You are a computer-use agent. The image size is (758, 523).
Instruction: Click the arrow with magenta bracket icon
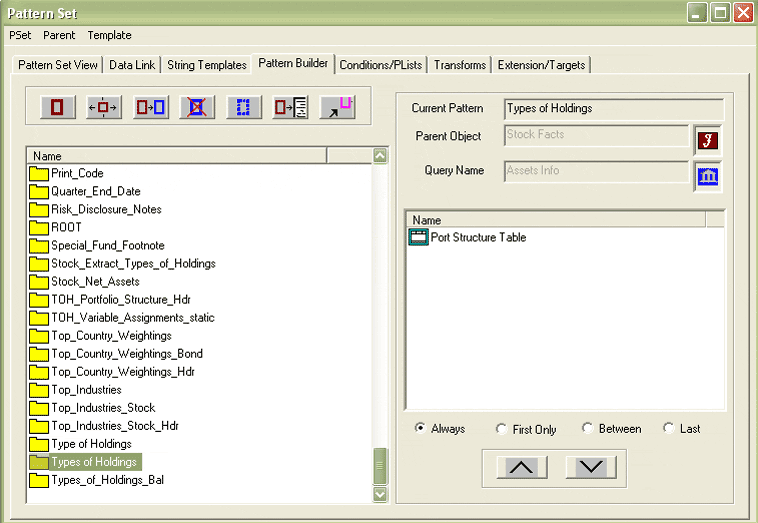337,107
